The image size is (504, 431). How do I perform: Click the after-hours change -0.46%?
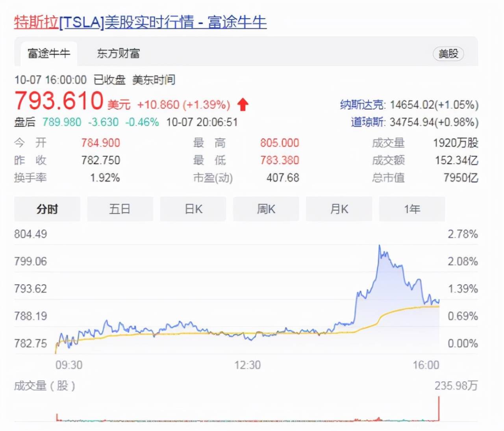point(142,122)
